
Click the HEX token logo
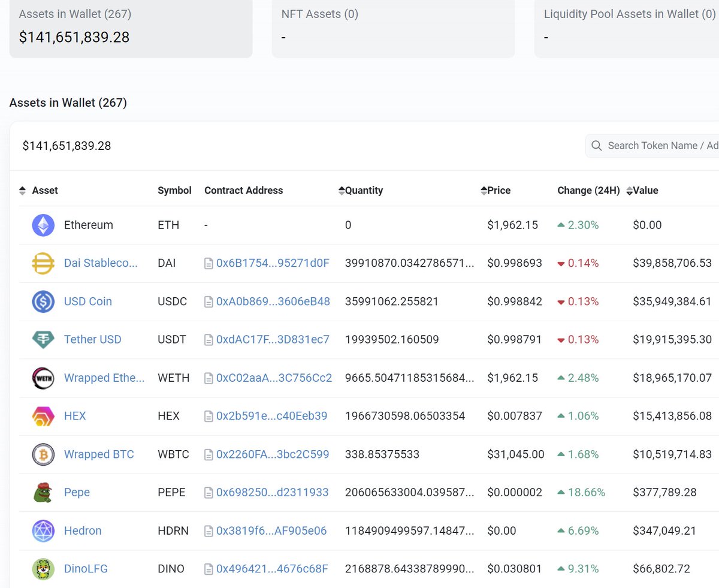pos(43,416)
